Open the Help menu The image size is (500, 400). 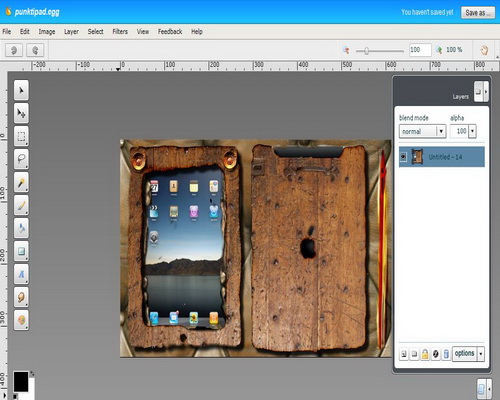(197, 32)
